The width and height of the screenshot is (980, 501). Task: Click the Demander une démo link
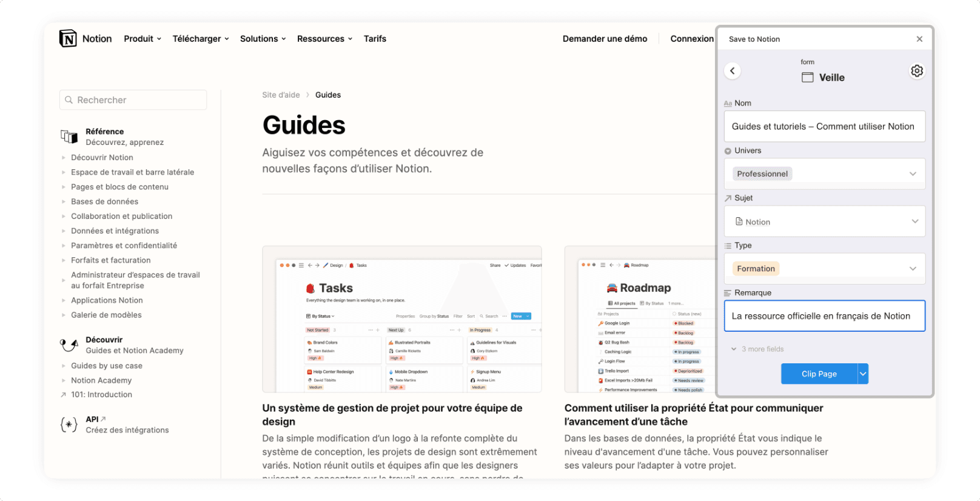[x=605, y=39]
